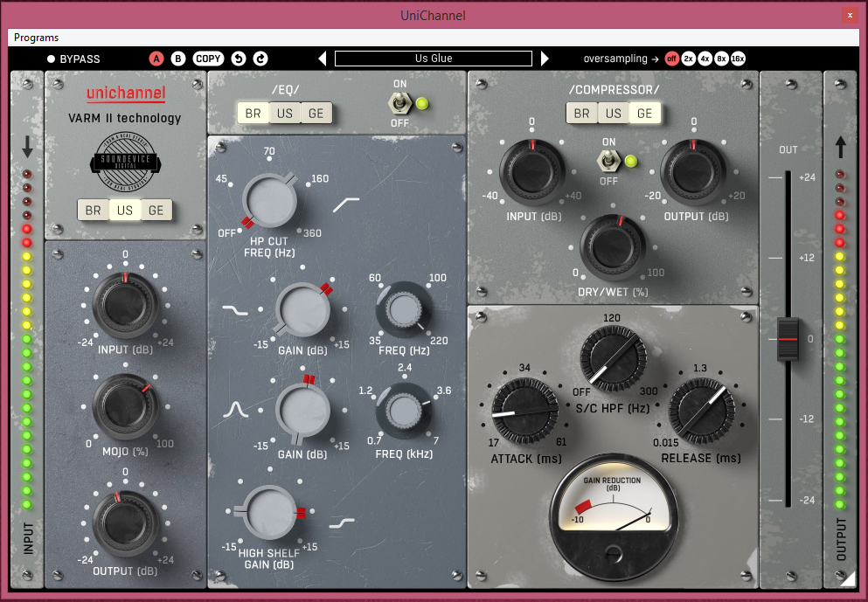Image resolution: width=868 pixels, height=602 pixels.
Task: Click the mid peak GAIN (dB) knob
Action: pyautogui.click(x=302, y=411)
